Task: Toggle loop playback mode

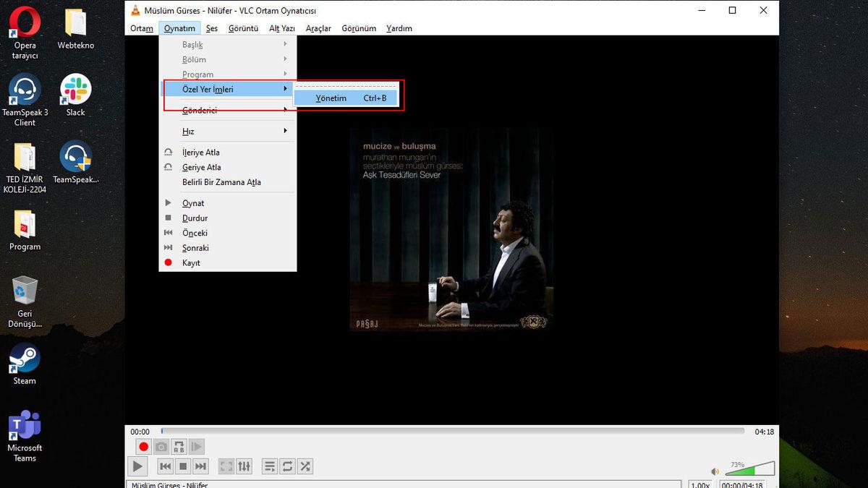Action: pos(286,466)
